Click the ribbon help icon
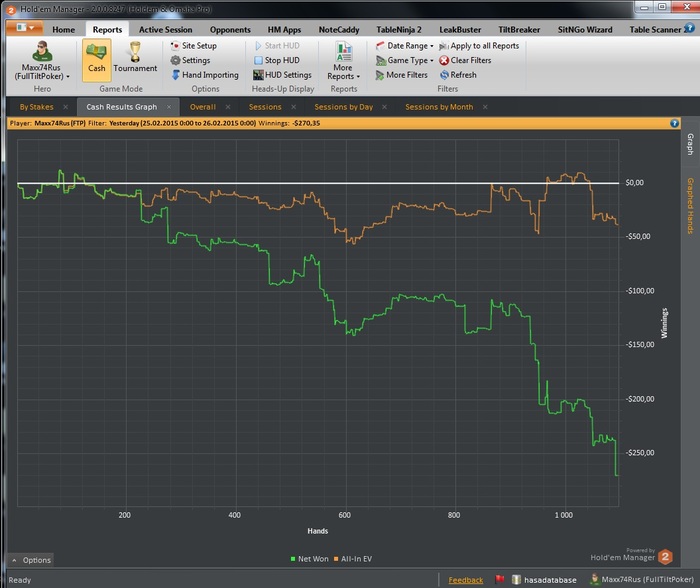 pyautogui.click(x=690, y=28)
